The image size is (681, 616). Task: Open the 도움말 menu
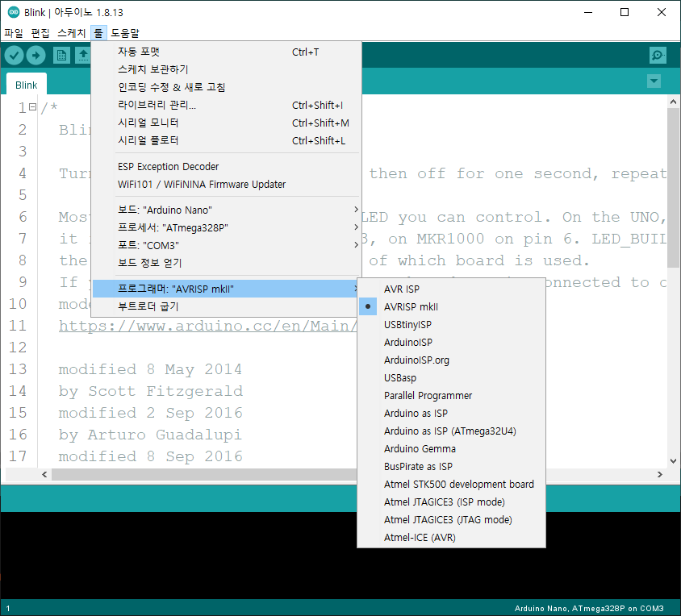[x=125, y=33]
